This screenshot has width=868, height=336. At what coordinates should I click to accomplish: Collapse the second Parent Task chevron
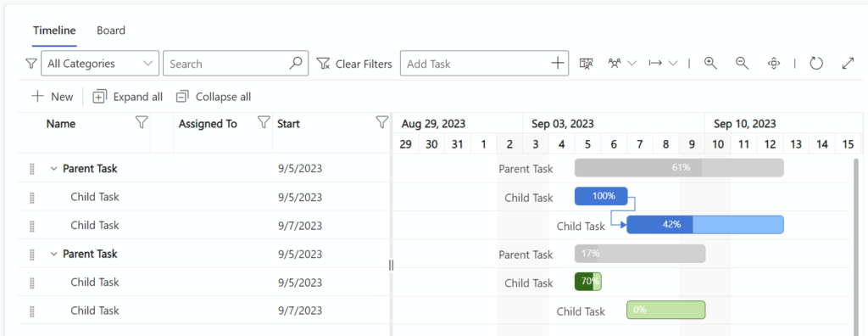53,254
